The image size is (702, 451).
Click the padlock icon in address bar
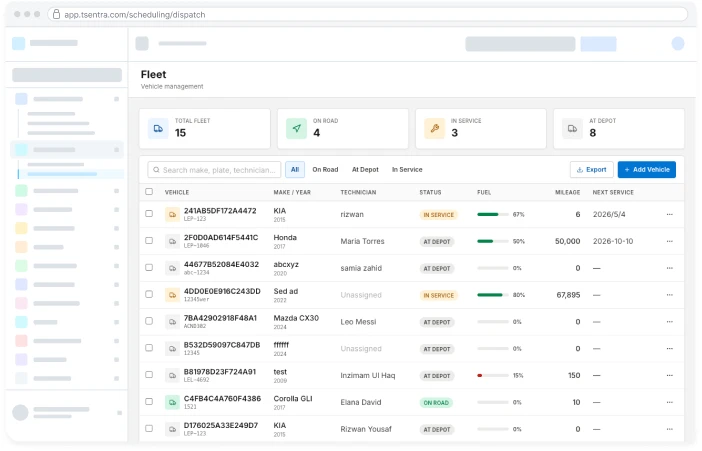pos(56,14)
